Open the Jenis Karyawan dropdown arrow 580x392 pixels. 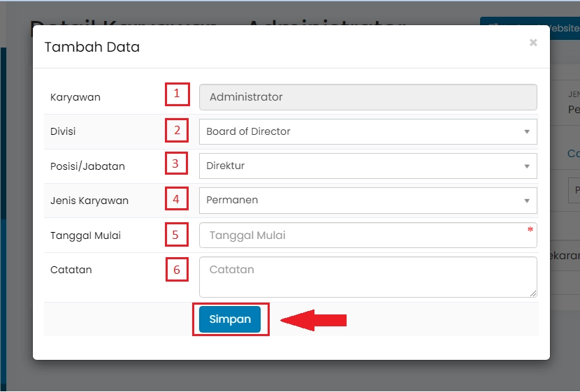click(525, 201)
